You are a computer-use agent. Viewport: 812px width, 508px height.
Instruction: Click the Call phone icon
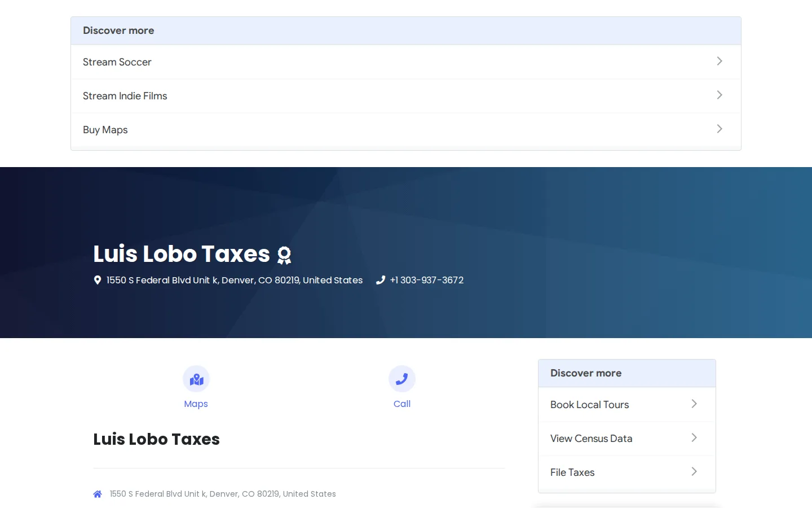(402, 379)
